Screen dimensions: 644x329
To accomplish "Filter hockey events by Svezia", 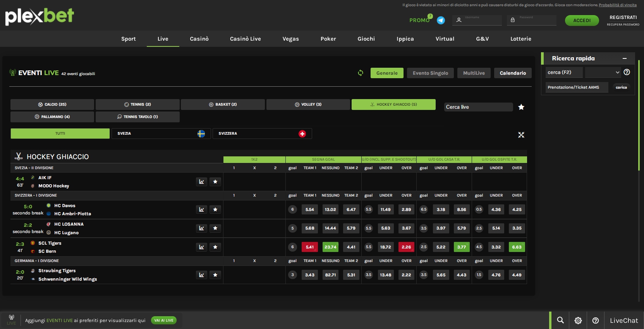I will (161, 134).
